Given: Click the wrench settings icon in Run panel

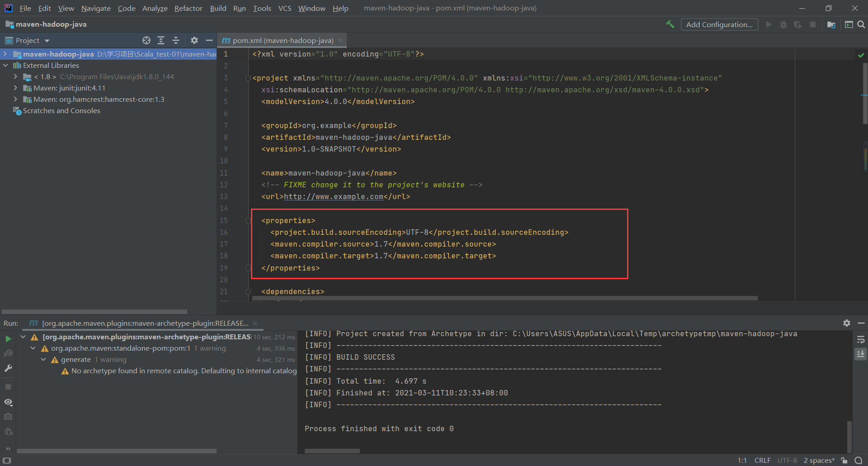Looking at the screenshot, I should pyautogui.click(x=8, y=367).
